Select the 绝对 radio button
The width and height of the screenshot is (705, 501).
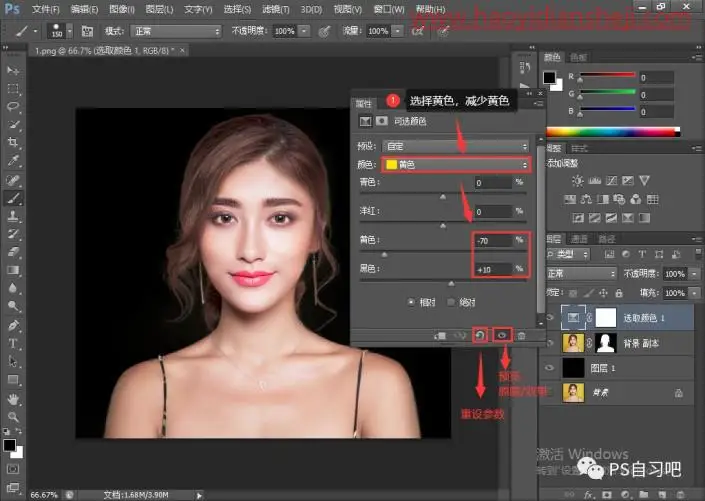point(451,302)
